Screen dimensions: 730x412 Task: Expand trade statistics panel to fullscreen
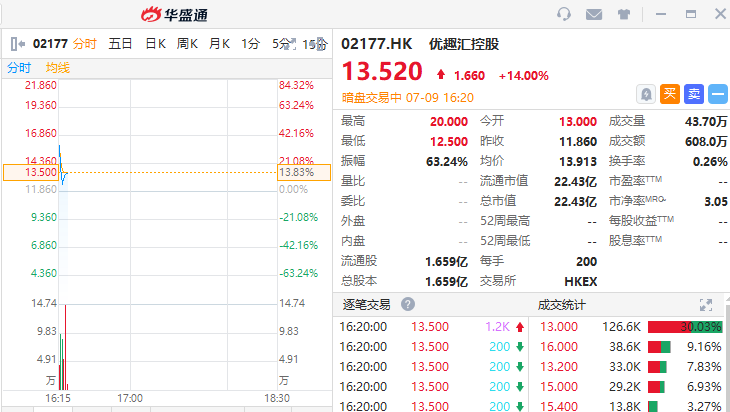706,305
